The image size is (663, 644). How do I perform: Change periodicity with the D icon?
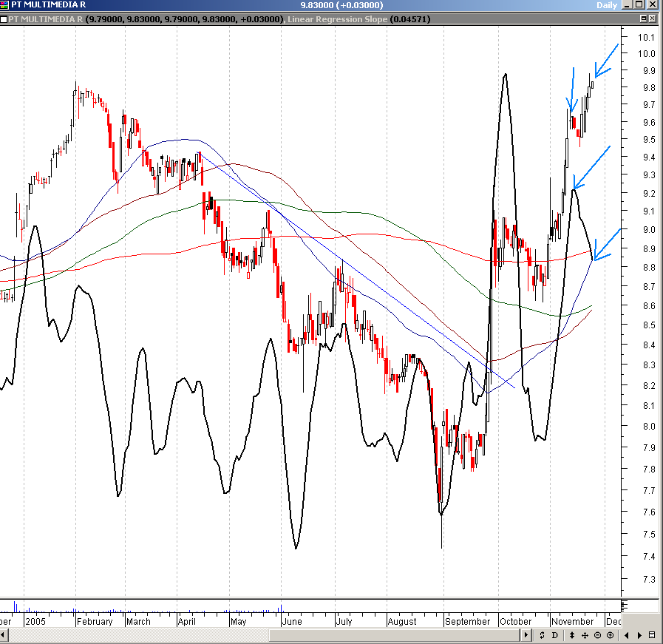click(x=555, y=634)
